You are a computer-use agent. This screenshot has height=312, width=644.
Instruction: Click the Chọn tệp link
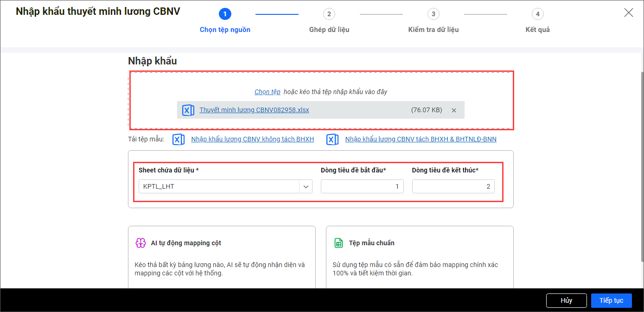[x=267, y=92]
